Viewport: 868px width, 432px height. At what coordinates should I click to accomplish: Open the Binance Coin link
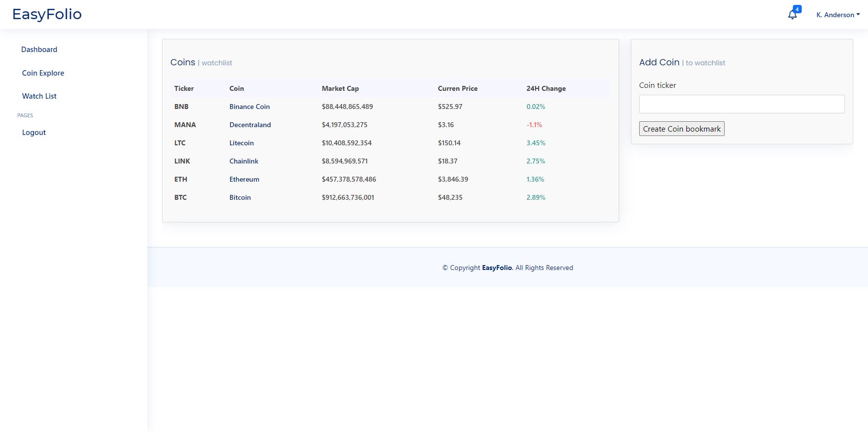tap(249, 107)
